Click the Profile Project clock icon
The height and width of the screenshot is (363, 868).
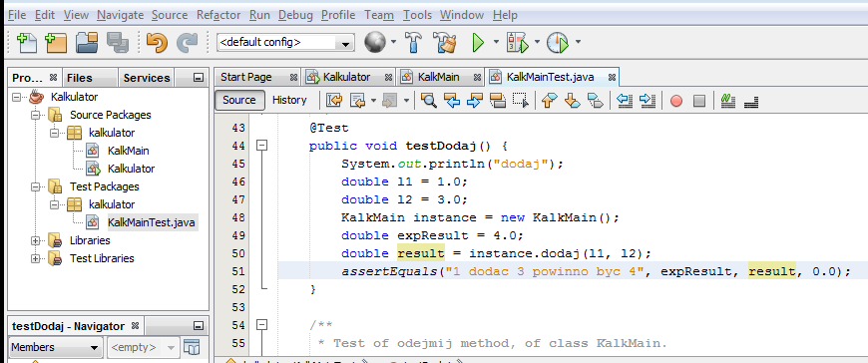click(558, 42)
